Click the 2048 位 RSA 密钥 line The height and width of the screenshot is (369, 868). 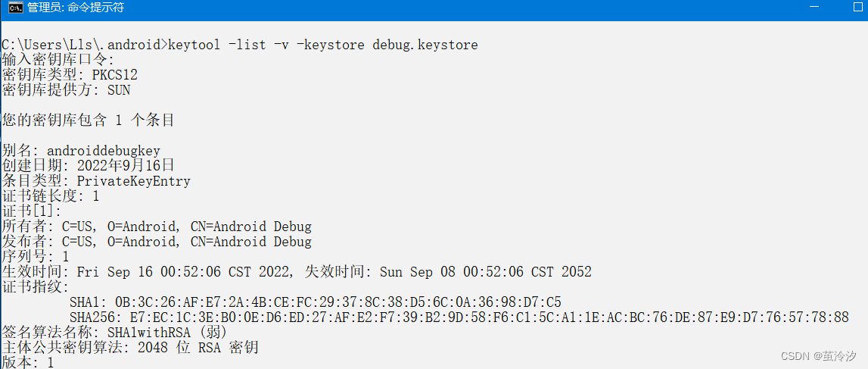pyautogui.click(x=198, y=347)
